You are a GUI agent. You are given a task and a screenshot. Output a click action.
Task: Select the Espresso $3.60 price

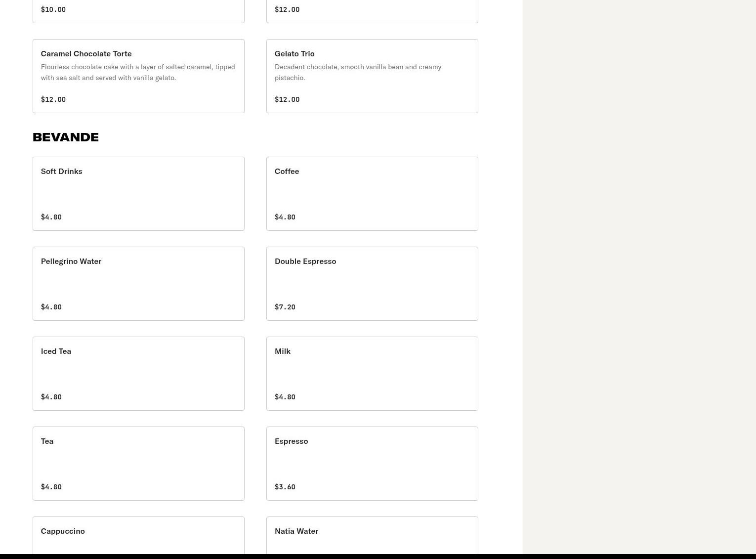(285, 487)
